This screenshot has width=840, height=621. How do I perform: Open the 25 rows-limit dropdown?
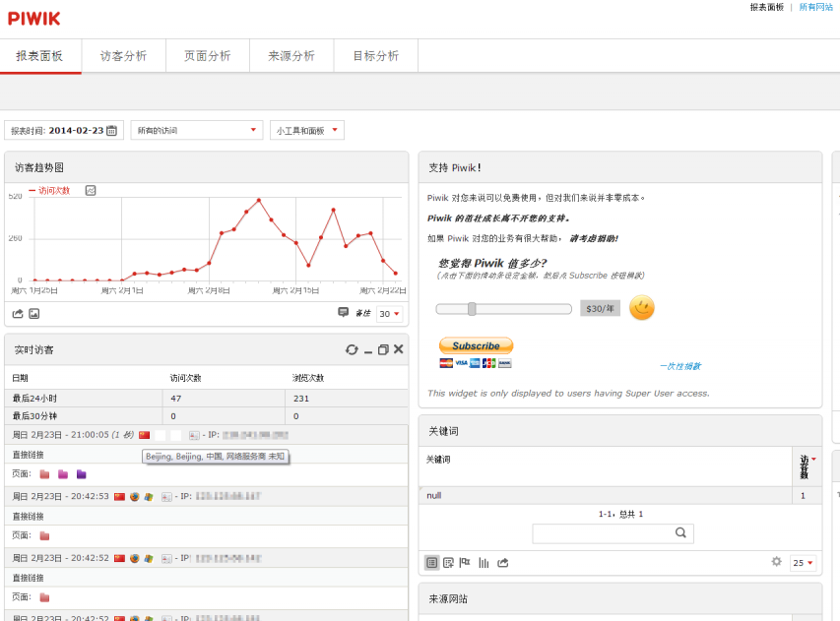pos(803,563)
